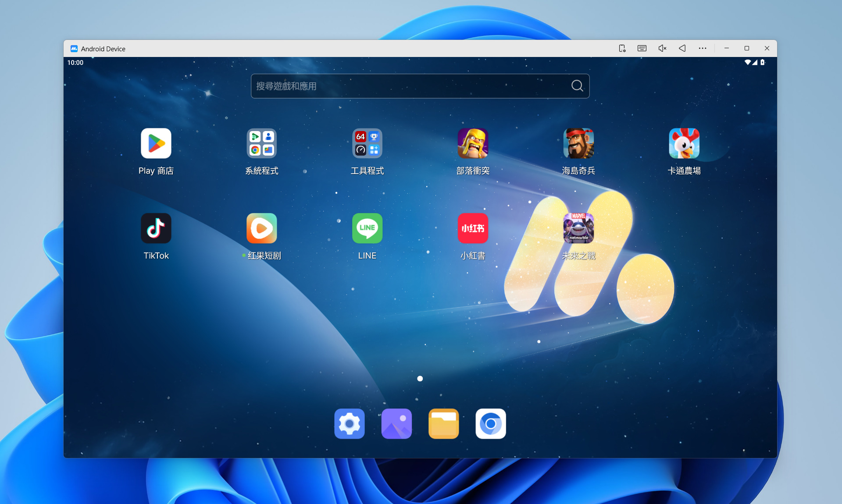Image resolution: width=842 pixels, height=504 pixels.
Task: Click the search magnifier icon
Action: 577,86
